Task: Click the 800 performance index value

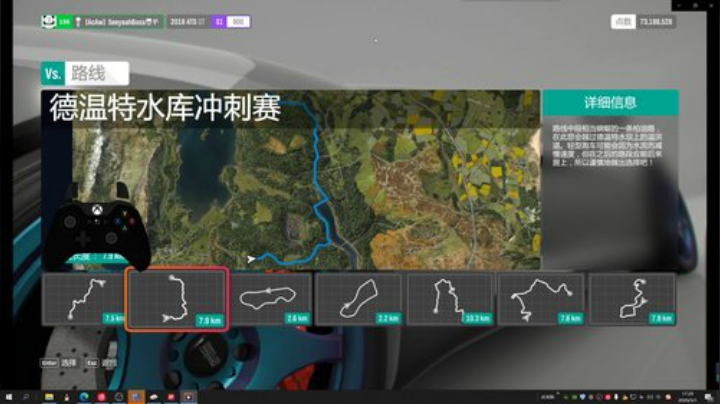Action: point(238,22)
